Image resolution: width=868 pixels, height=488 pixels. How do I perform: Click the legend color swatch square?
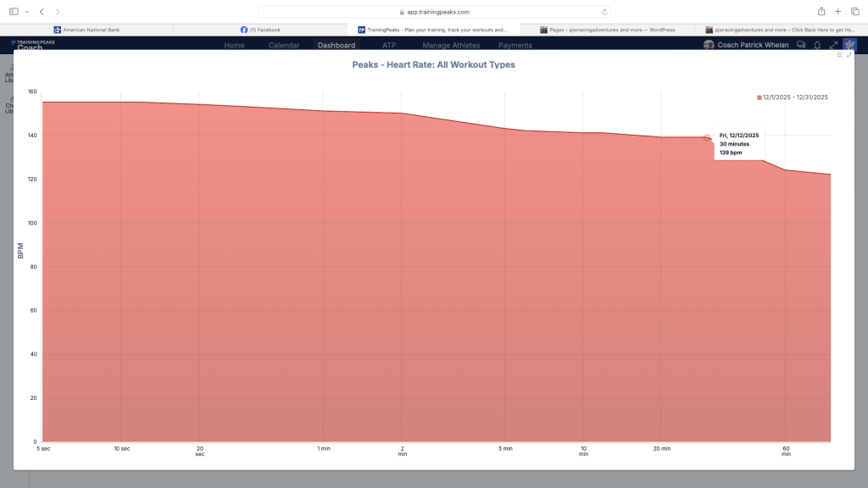(760, 96)
